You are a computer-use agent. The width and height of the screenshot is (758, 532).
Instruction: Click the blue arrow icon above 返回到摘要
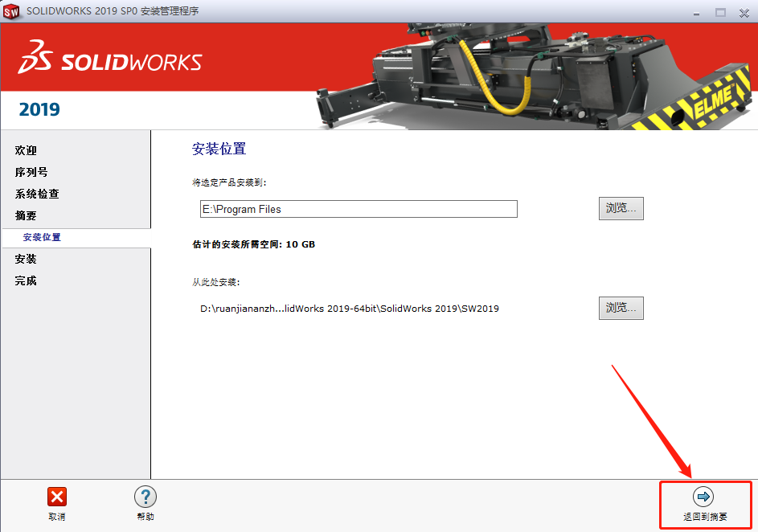click(704, 497)
